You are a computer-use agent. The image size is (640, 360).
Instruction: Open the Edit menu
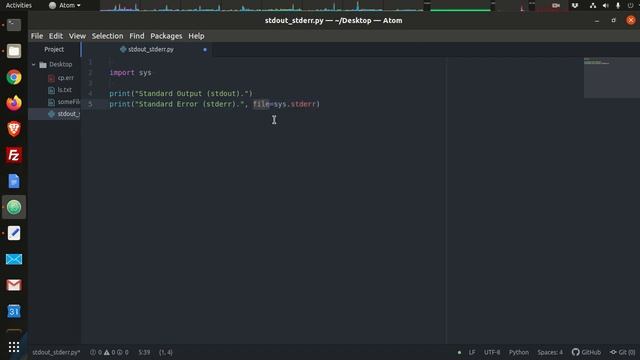pyautogui.click(x=56, y=36)
